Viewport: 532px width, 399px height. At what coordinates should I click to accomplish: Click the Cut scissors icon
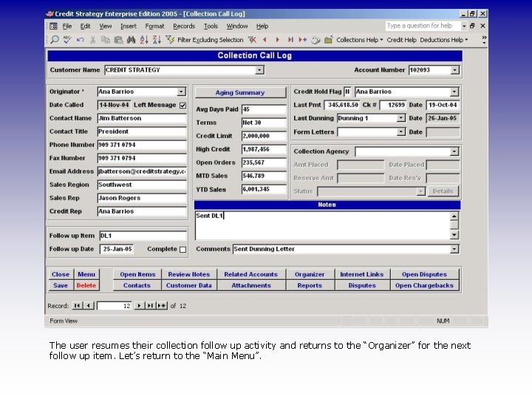click(92, 40)
